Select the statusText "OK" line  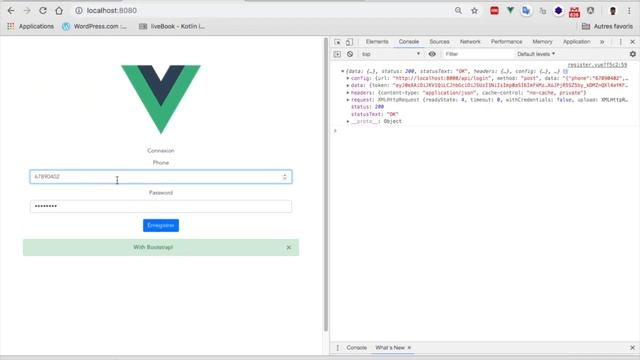(374, 114)
